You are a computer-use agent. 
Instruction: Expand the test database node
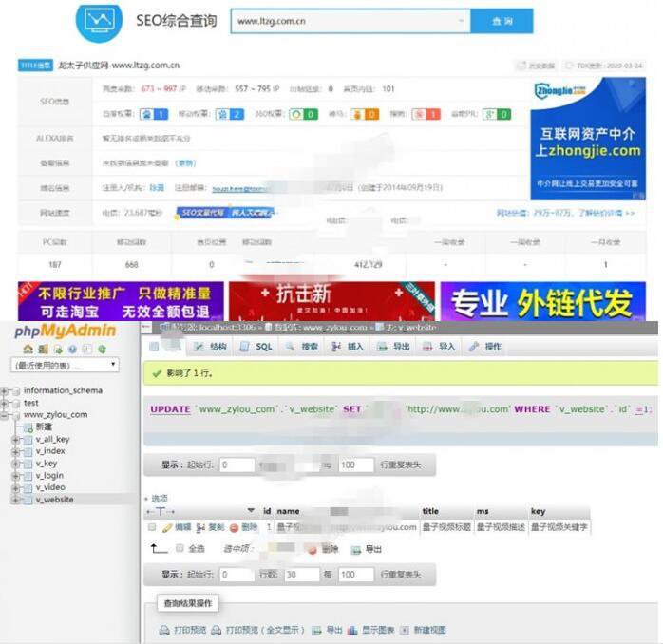[x=4, y=403]
